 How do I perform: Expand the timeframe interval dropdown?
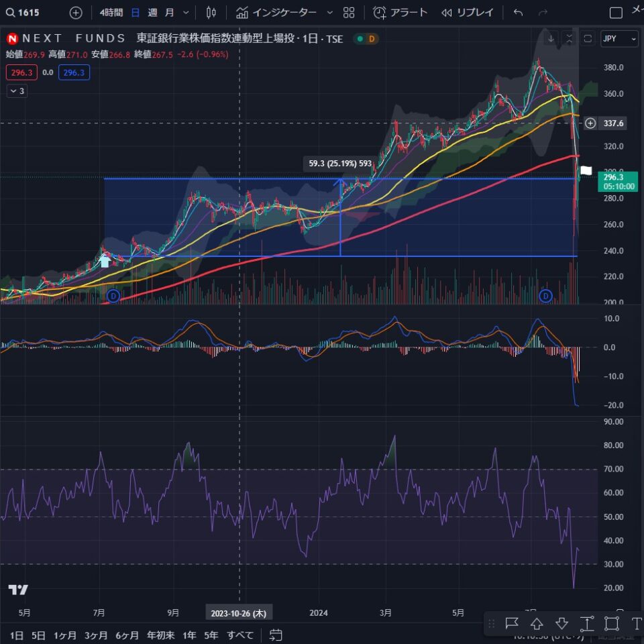tap(186, 13)
